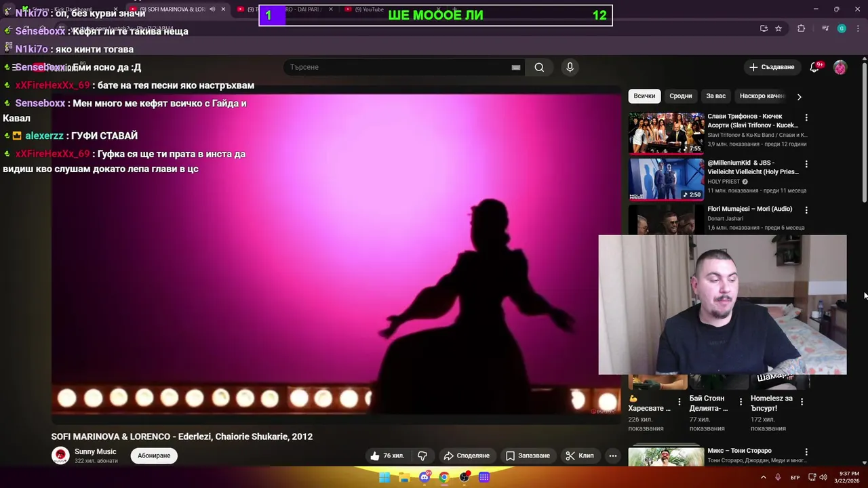Open Discord from the taskbar
Viewport: 868px width, 488px height.
click(425, 477)
